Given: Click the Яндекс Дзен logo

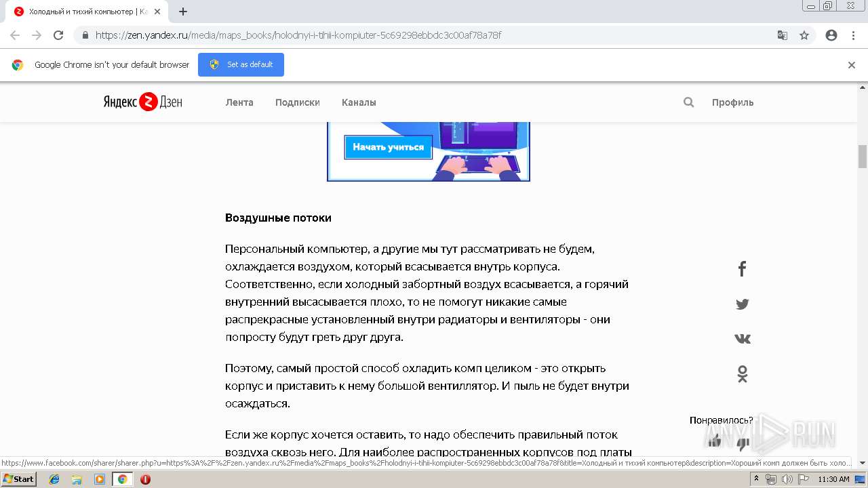Looking at the screenshot, I should [143, 102].
